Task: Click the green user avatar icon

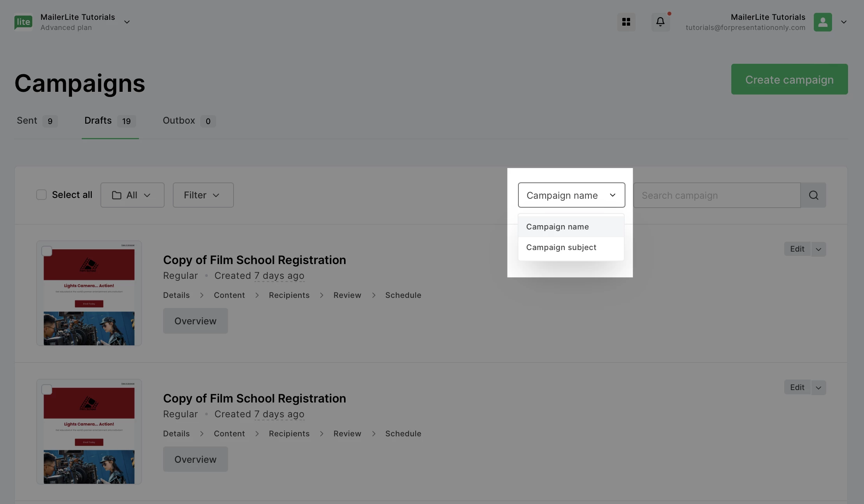Action: click(823, 22)
